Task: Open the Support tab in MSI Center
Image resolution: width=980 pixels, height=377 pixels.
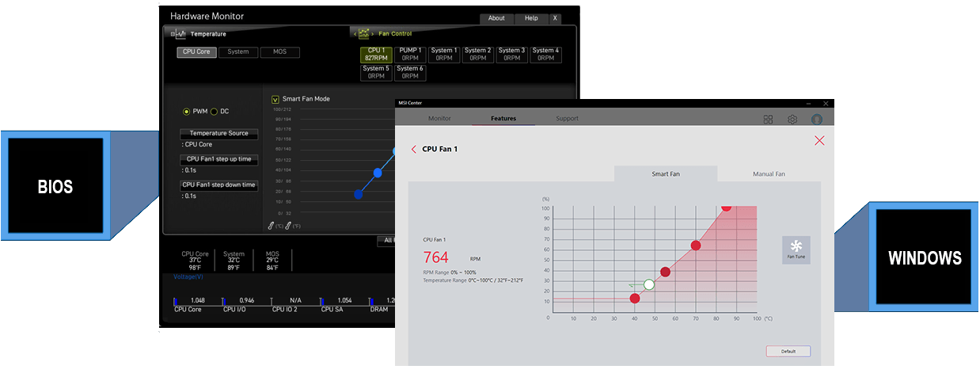Action: [567, 119]
